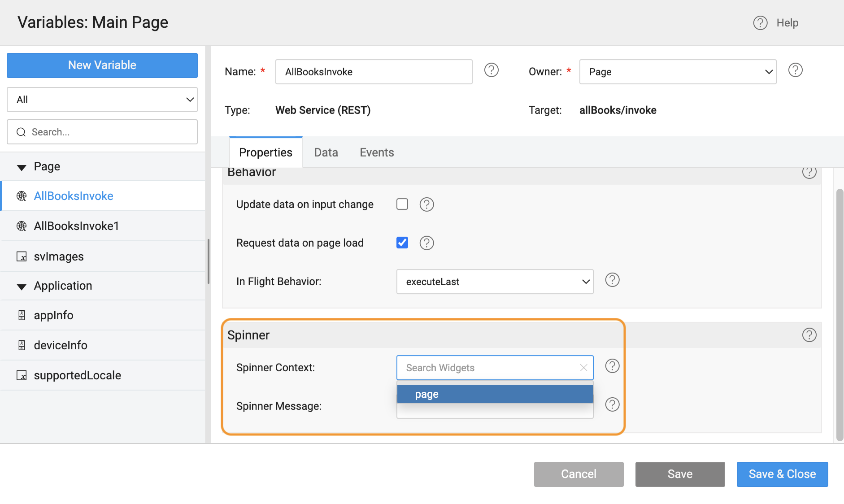Enable Update data on input change
The image size is (844, 504).
click(402, 204)
